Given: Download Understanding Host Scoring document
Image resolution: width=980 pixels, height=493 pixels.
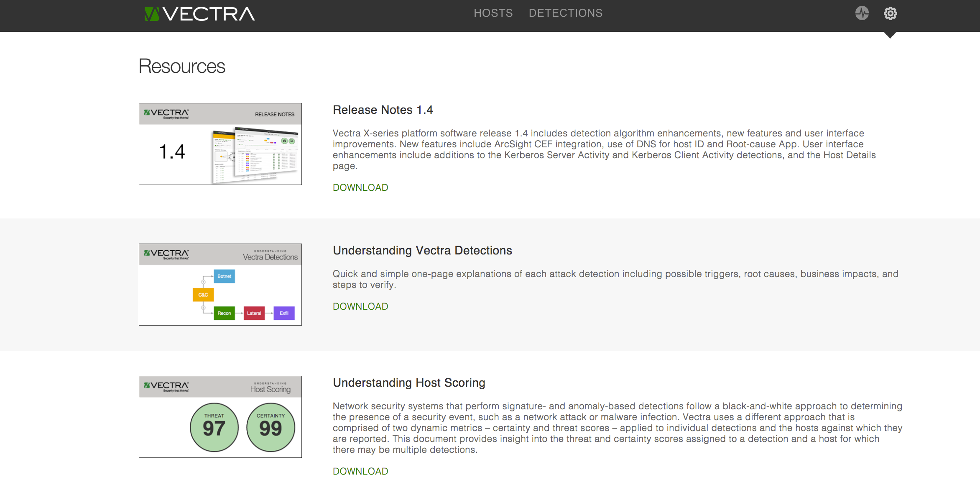Looking at the screenshot, I should 360,471.
